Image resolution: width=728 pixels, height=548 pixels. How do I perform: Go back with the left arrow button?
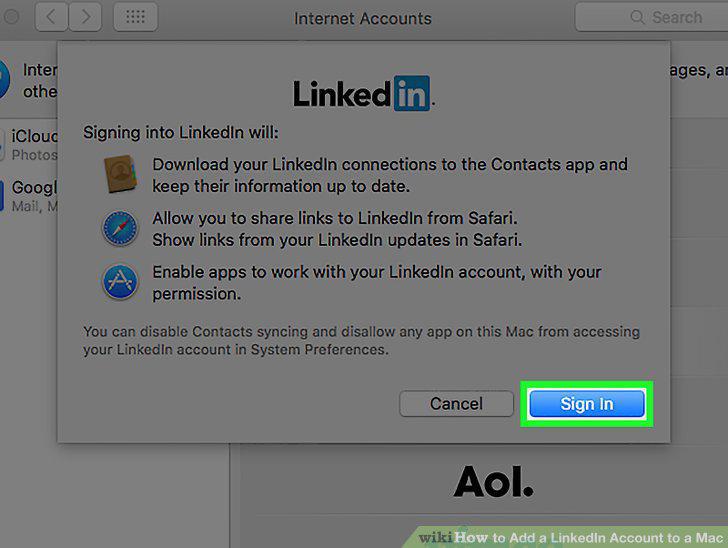(52, 17)
